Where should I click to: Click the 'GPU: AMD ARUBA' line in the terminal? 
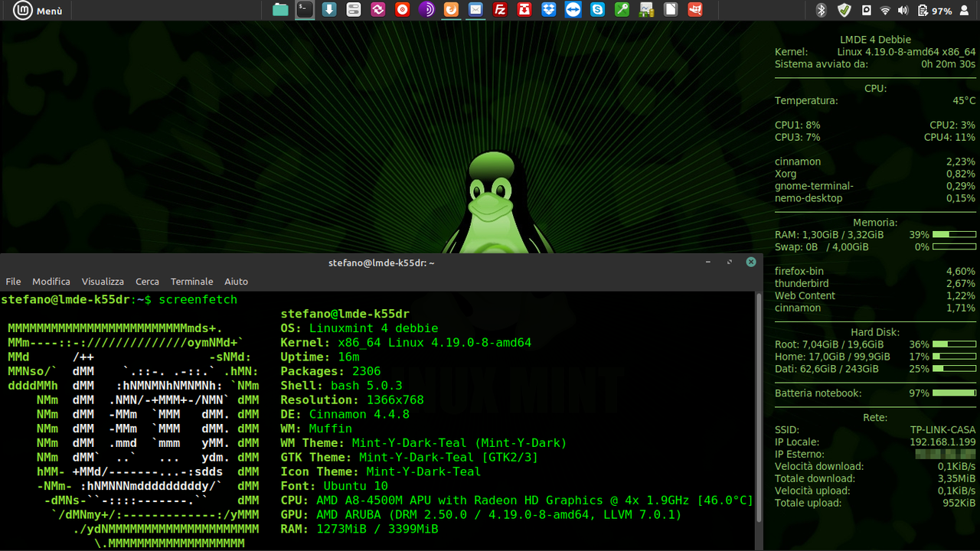point(482,514)
